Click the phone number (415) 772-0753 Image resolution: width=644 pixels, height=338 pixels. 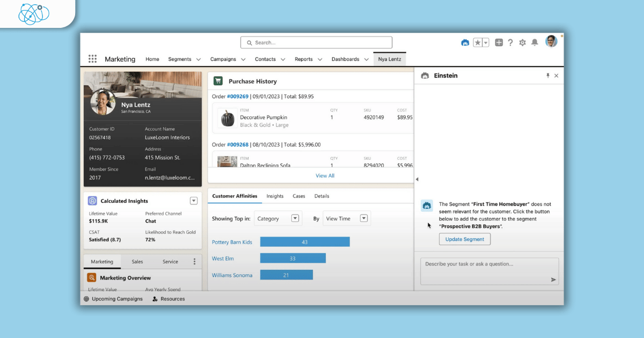[107, 158]
